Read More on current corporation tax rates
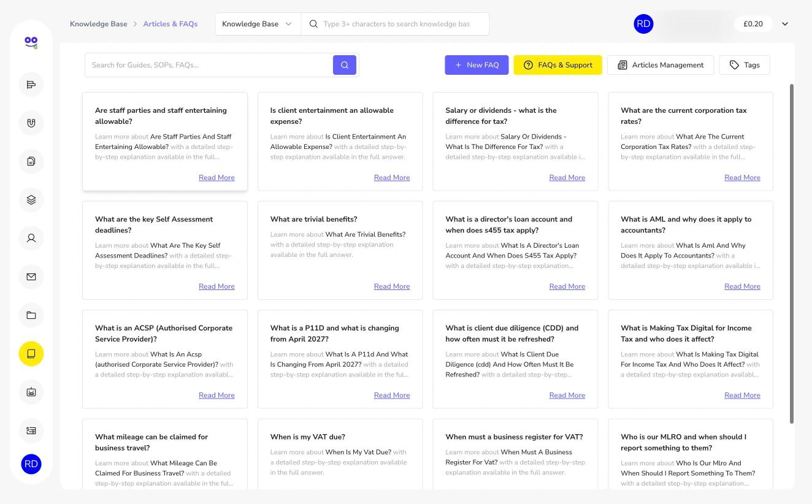 (x=742, y=178)
